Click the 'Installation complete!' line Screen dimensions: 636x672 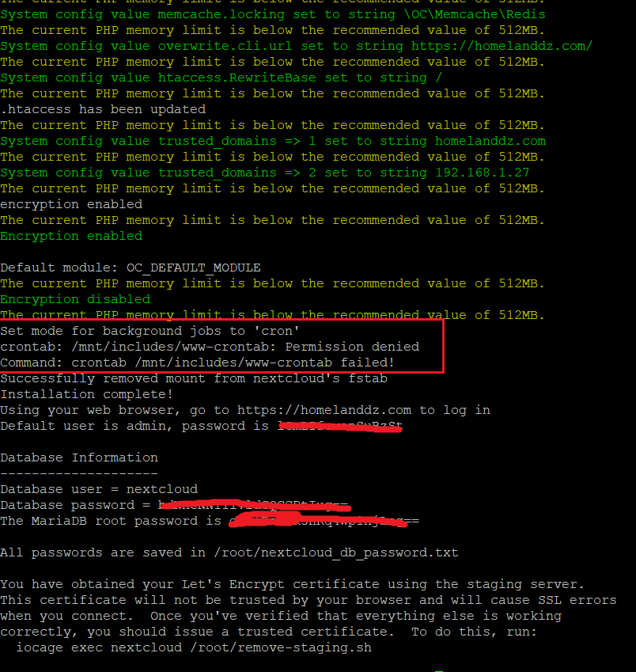(x=86, y=394)
